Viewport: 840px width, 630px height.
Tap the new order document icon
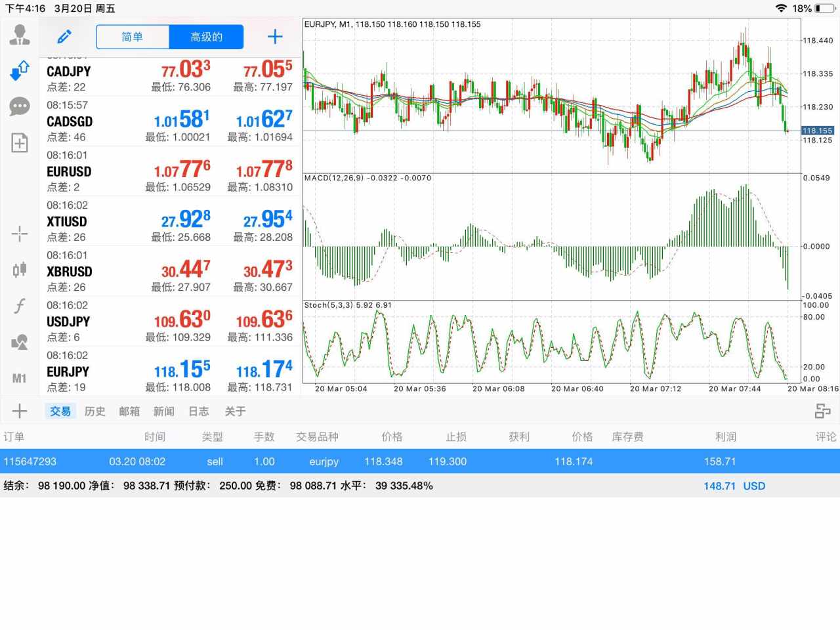coord(20,142)
